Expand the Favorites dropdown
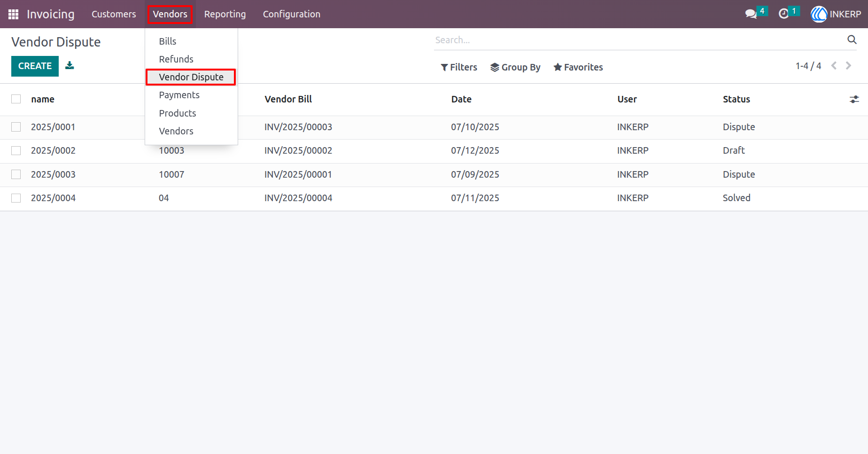The width and height of the screenshot is (868, 454). (x=578, y=67)
